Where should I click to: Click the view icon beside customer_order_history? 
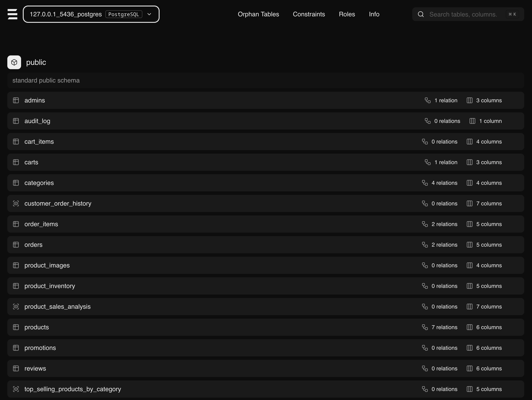click(16, 203)
